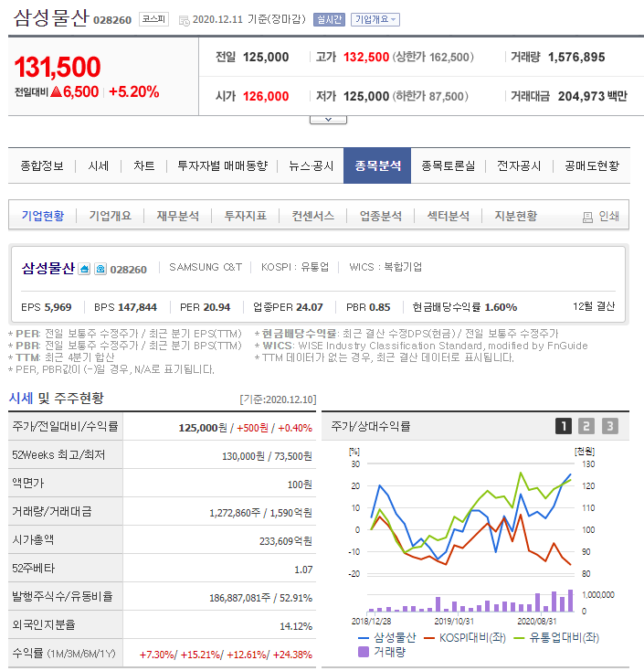Select the 지분현황 sub-tab

point(516,216)
